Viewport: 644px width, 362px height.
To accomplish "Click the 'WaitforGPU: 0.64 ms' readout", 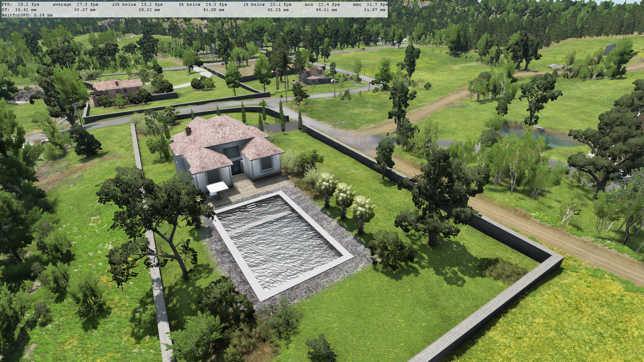I will [x=27, y=15].
